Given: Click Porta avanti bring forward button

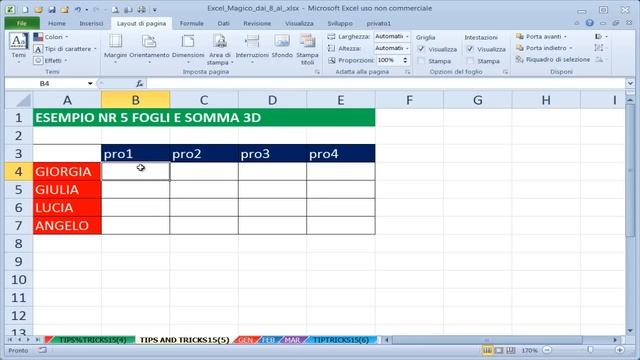Looking at the screenshot, I should pos(541,37).
